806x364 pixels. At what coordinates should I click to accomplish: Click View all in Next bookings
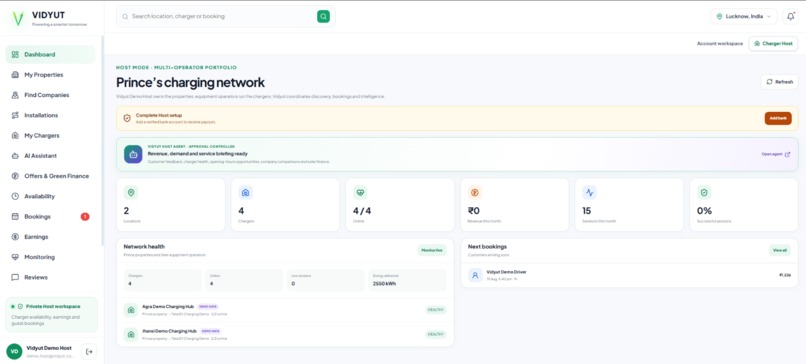(780, 250)
